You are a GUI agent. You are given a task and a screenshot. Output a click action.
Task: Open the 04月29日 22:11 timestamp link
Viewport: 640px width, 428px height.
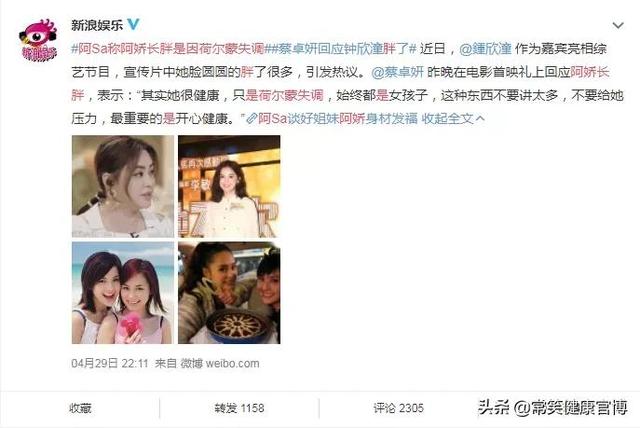(109, 363)
